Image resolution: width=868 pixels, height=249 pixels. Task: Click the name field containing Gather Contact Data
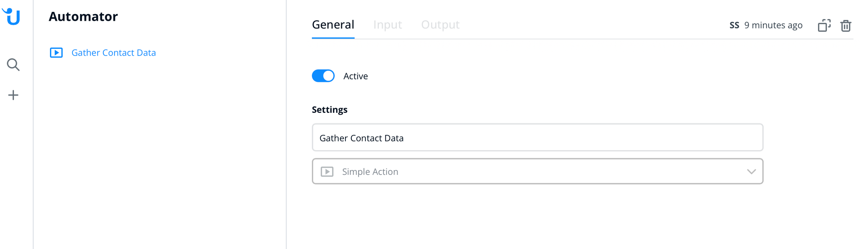[537, 138]
